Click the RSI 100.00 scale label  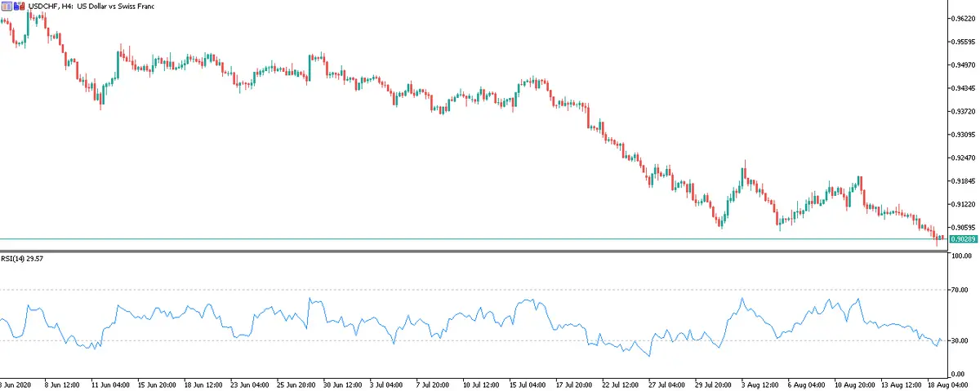click(961, 256)
